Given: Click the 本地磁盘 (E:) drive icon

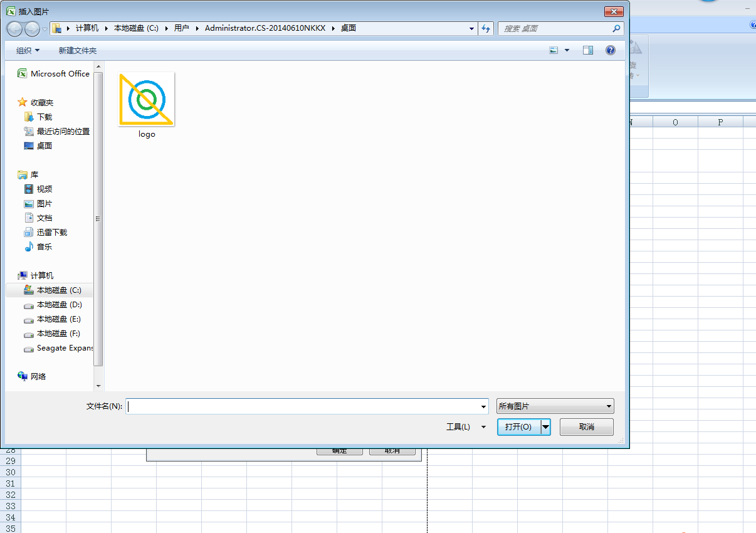Looking at the screenshot, I should pyautogui.click(x=29, y=319).
